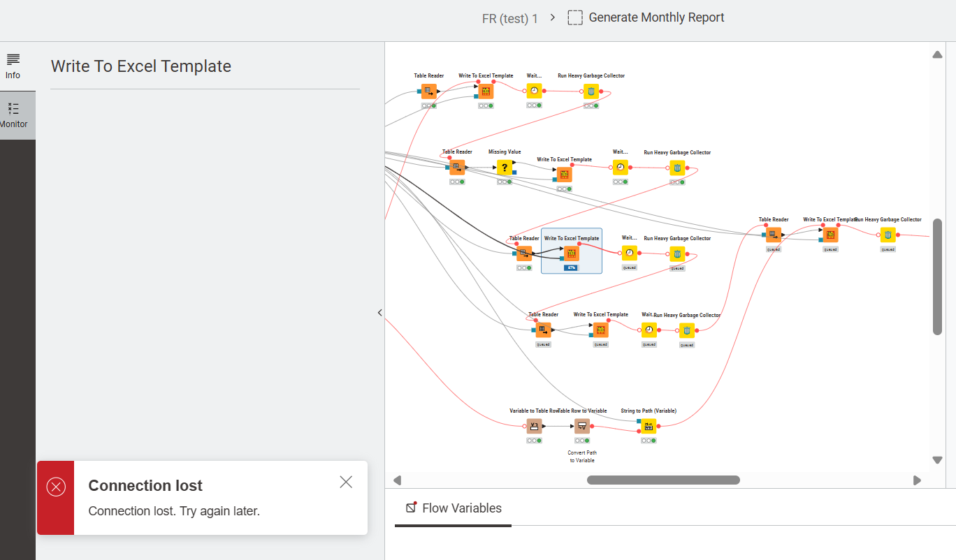Click the horizontal scrollbar thumb
Screen dimensions: 956x560
click(663, 480)
